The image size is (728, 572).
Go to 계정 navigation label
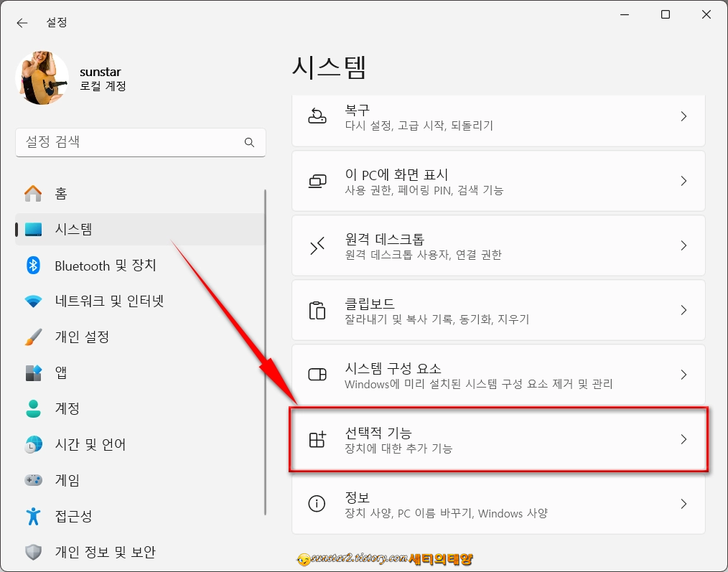(67, 408)
